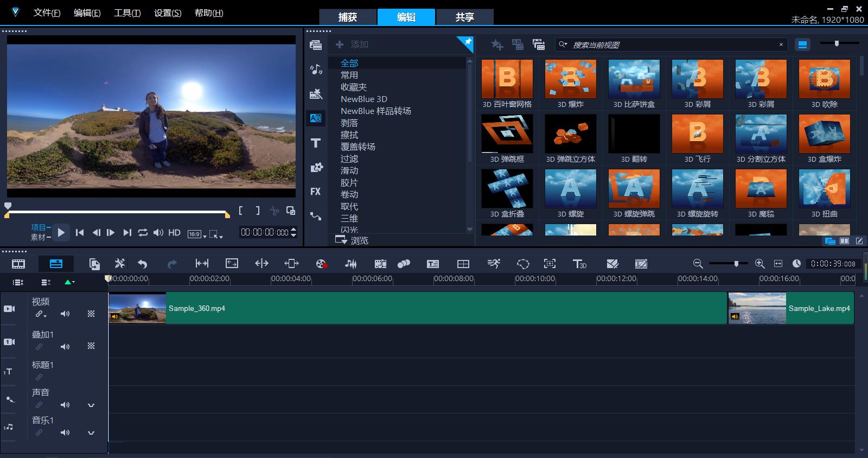868x458 pixels.
Task: Expand the 声音 track options chevron
Action: pyautogui.click(x=91, y=405)
